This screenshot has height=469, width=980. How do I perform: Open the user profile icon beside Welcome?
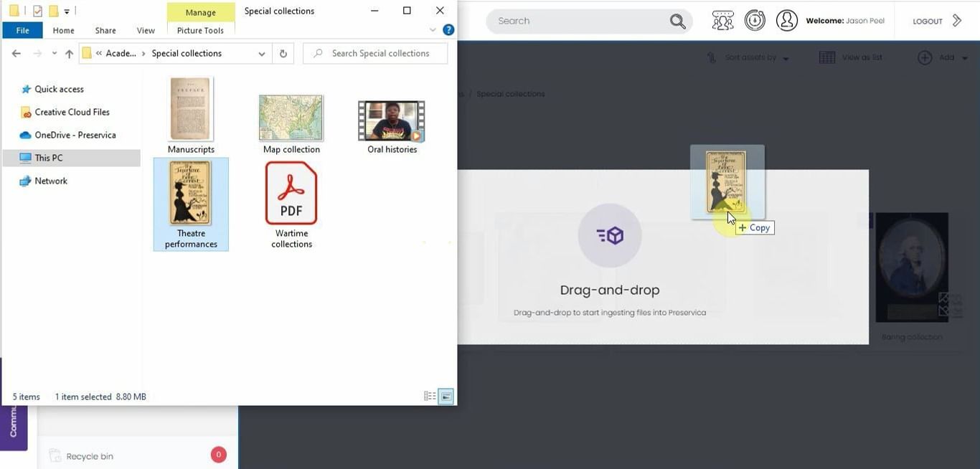786,21
